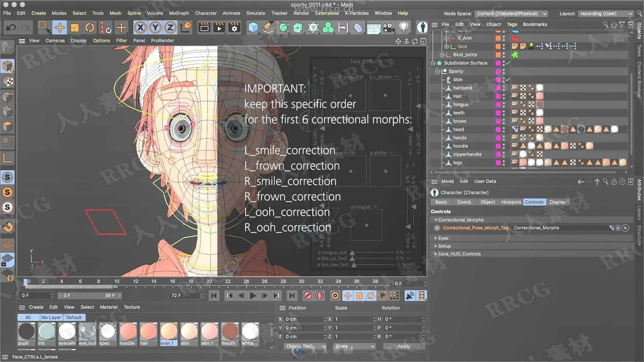Open Render Settings clapperboard icon

[x=234, y=27]
